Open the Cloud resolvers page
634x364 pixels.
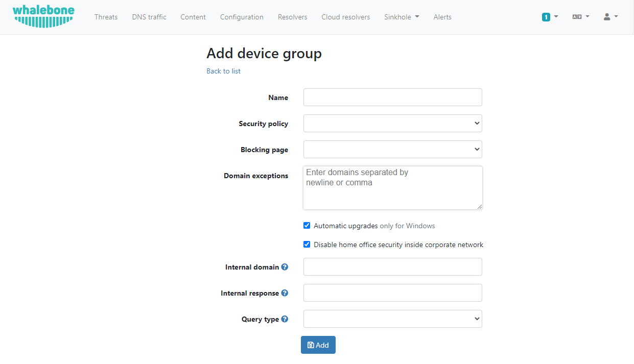pyautogui.click(x=346, y=17)
